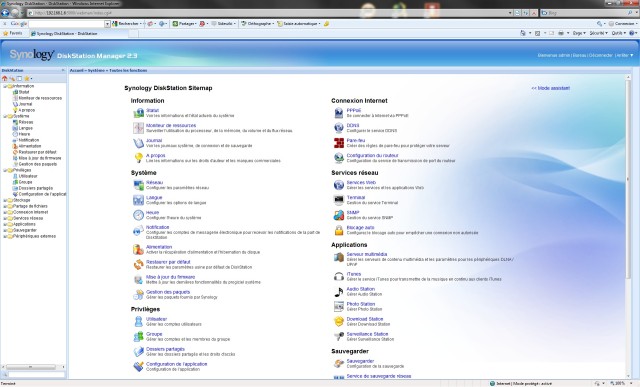Open the Google toolbar search dropdown
The height and width of the screenshot is (387, 640).
[x=107, y=24]
